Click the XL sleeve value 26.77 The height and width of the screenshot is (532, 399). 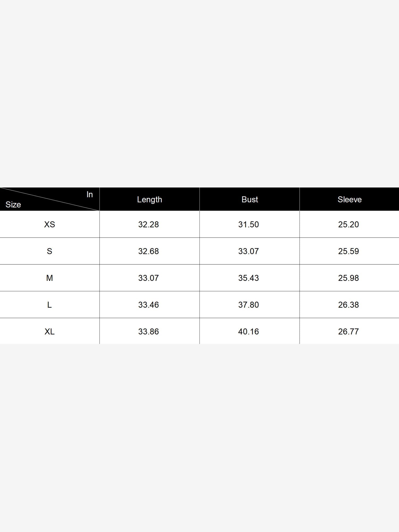point(348,332)
